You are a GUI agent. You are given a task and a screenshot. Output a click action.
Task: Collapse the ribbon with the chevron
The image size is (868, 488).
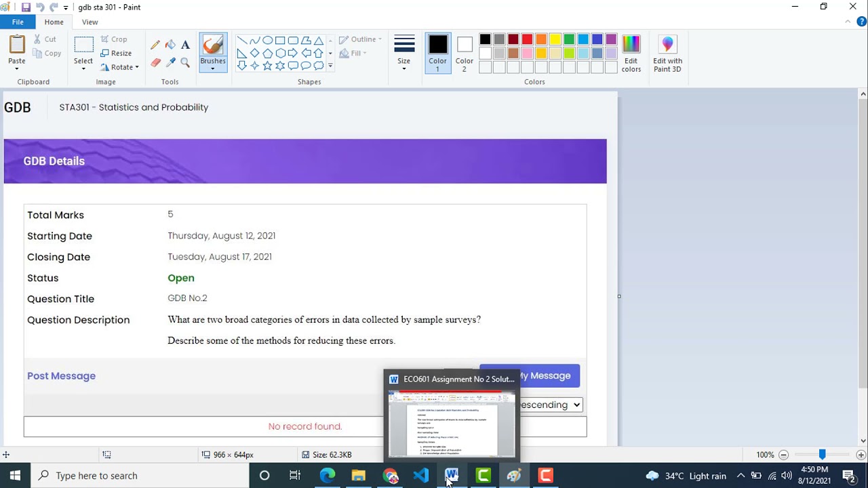pos(848,22)
